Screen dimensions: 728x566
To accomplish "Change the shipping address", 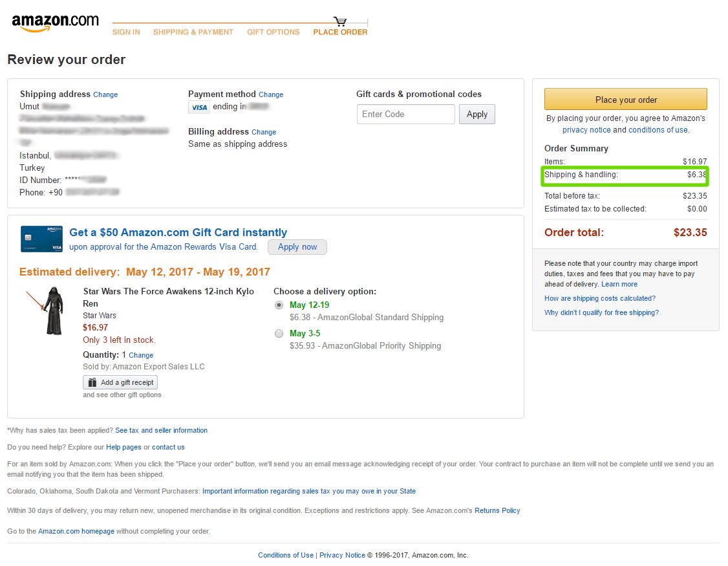I will (x=105, y=95).
